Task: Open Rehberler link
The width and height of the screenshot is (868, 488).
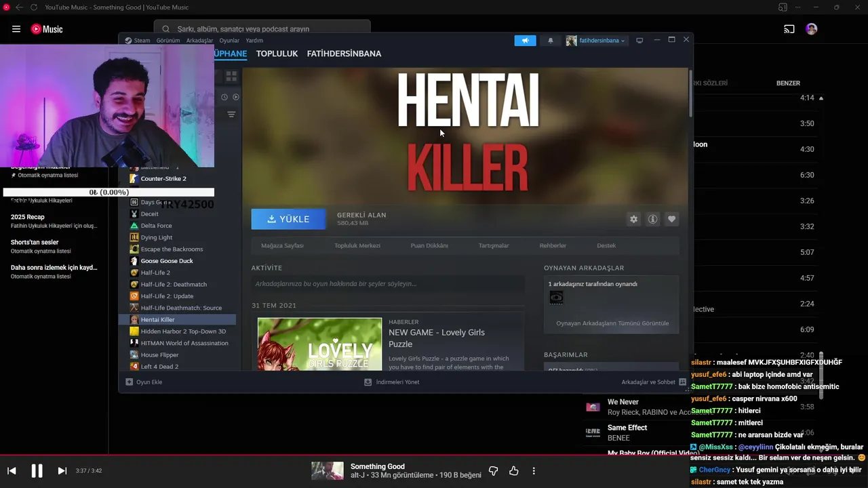Action: [553, 245]
